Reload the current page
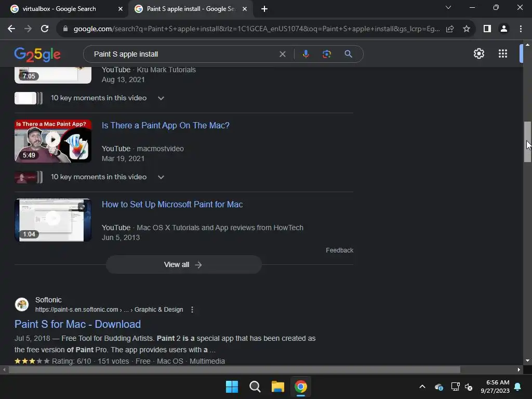 [45, 29]
